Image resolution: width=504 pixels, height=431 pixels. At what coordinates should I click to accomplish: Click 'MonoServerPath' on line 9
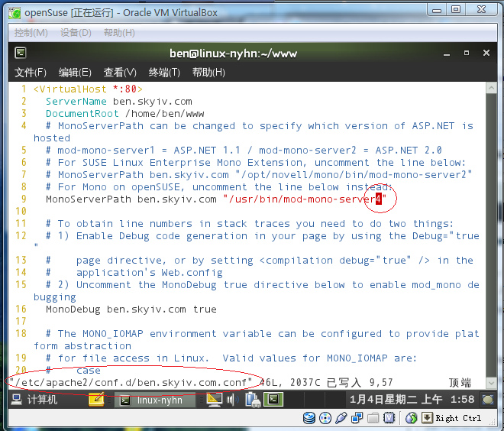coord(89,199)
